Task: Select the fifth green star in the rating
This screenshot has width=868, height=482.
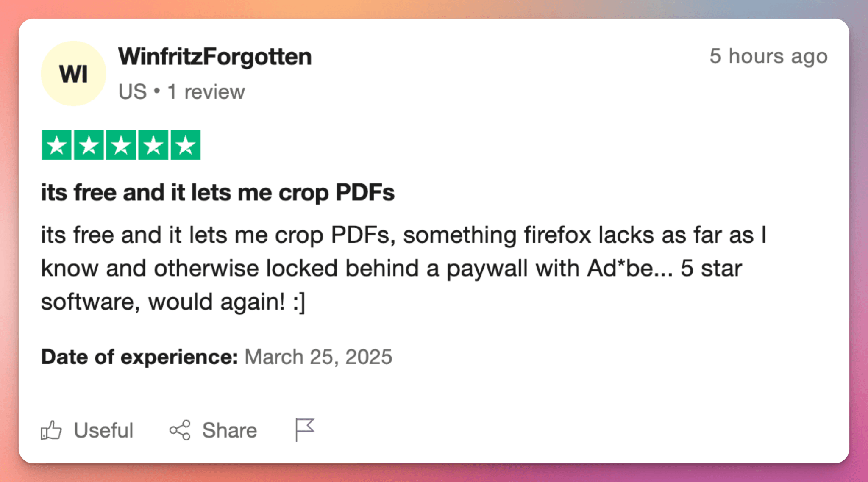Action: (186, 145)
